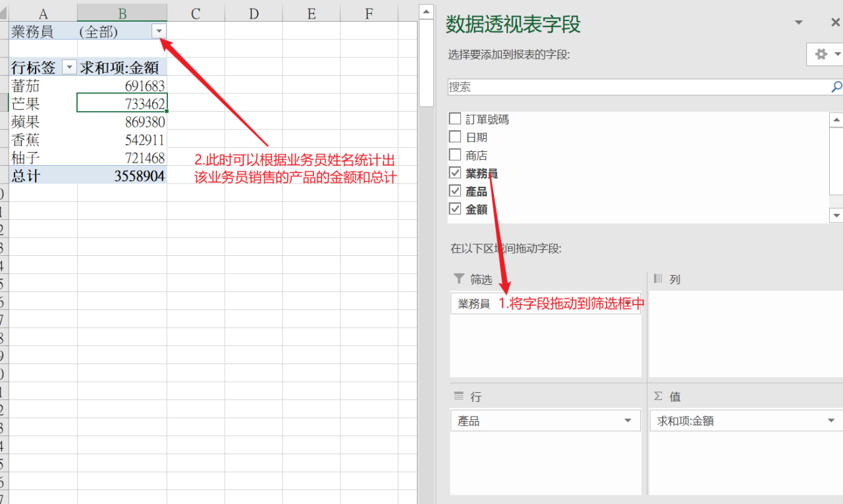The image size is (843, 504).
Task: Enable the 商店 field checkbox
Action: 454,155
